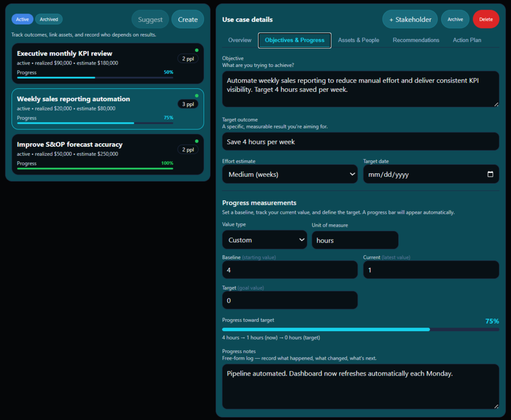Screen dimensions: 511x420
Task: Click the 100% label on the S&OP forecast card
Action: click(x=167, y=163)
